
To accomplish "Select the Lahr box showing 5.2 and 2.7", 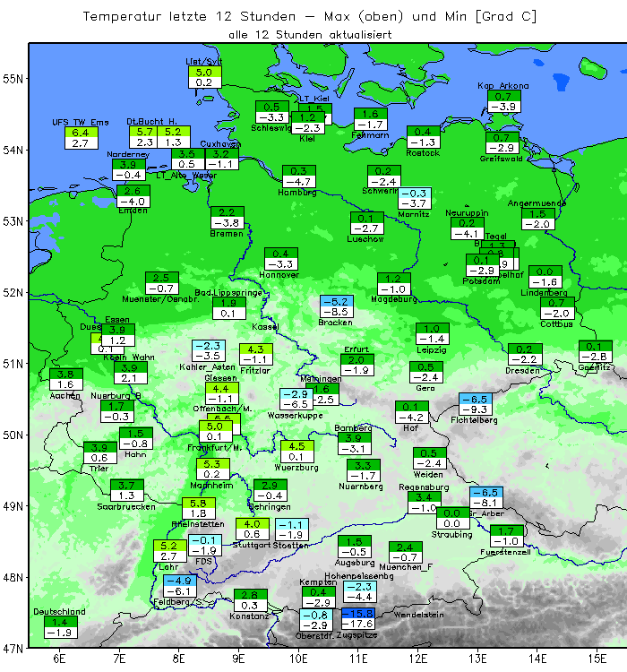I will [170, 551].
